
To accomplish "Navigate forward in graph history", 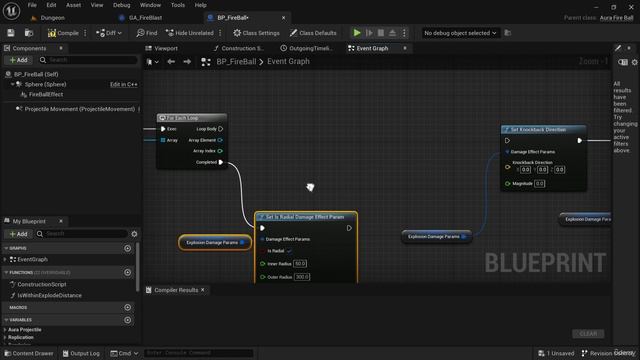I will [x=187, y=62].
